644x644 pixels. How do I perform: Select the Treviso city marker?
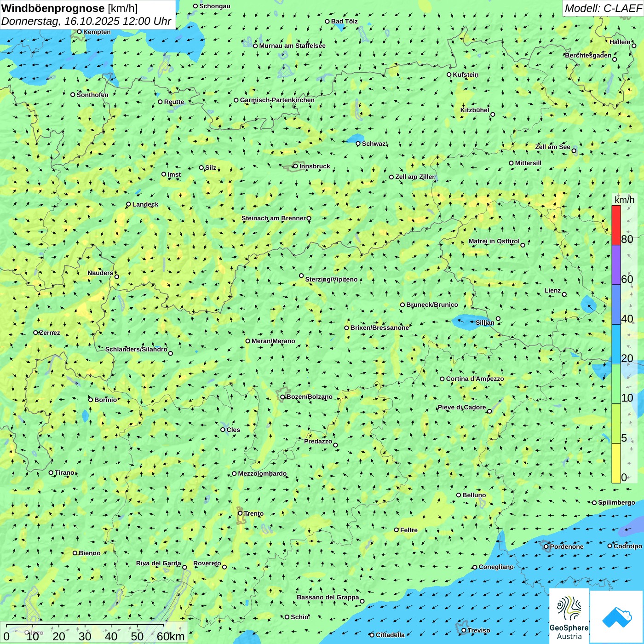pos(464,630)
